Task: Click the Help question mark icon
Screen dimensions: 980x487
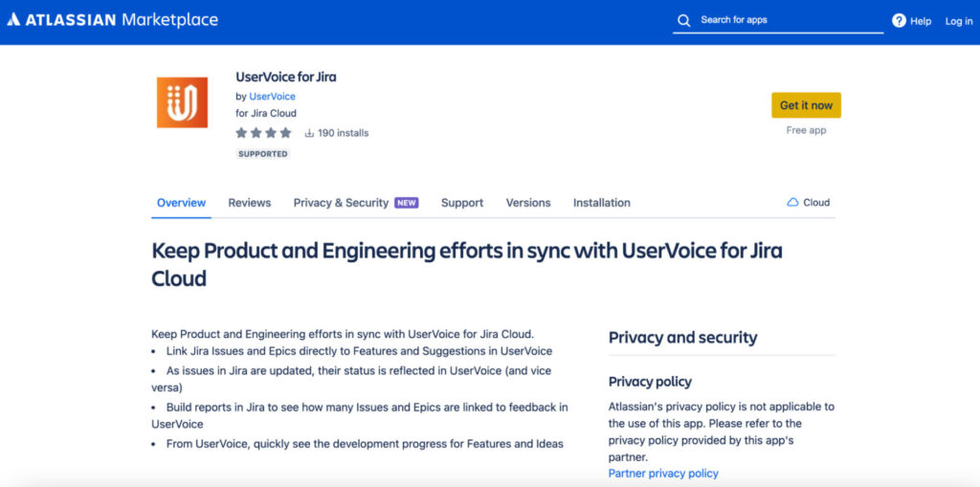Action: point(899,21)
